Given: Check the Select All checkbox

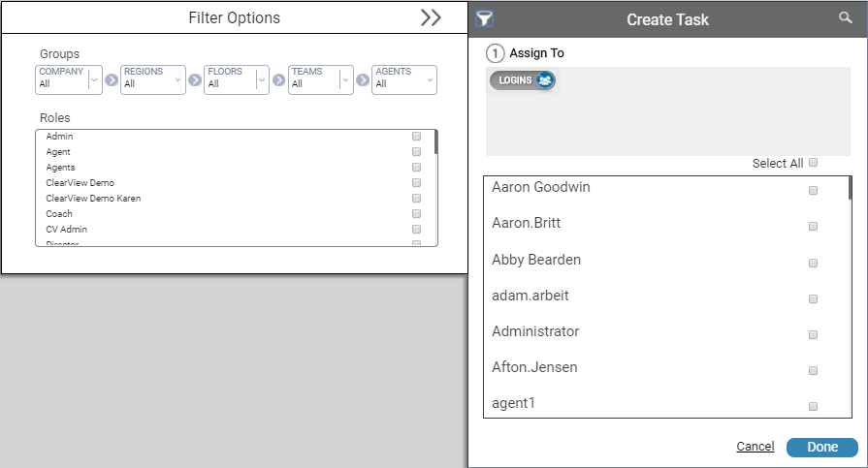Looking at the screenshot, I should pyautogui.click(x=813, y=163).
